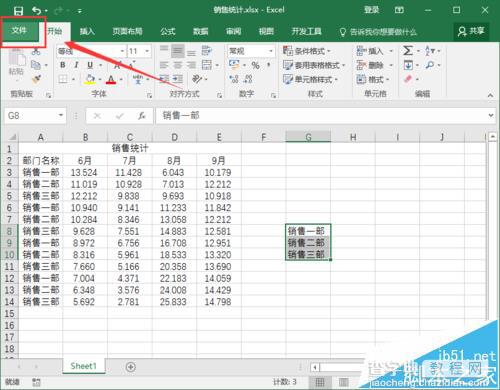Open 单元格样式 cell styles menu
This screenshot has width=500, height=390.
click(311, 79)
